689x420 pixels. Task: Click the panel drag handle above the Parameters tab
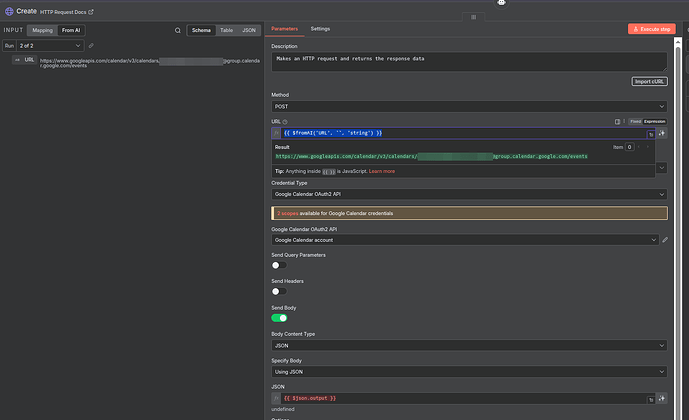pos(473,17)
